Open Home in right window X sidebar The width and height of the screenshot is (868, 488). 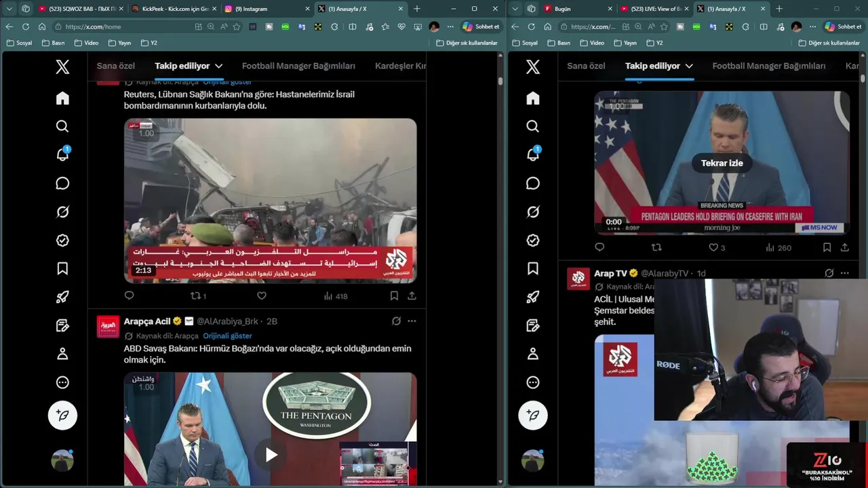[x=533, y=98]
